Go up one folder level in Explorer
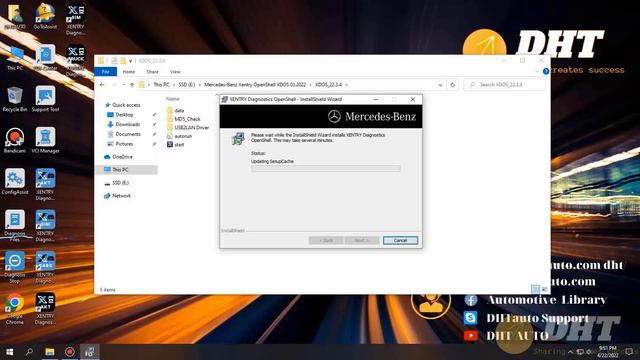This screenshot has height=360, width=640. [132, 85]
